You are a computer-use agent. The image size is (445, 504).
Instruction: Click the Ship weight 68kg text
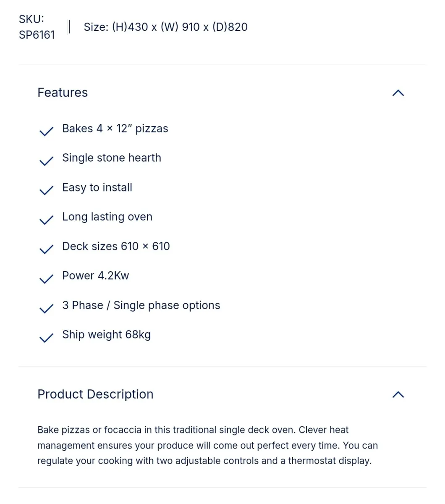(106, 335)
